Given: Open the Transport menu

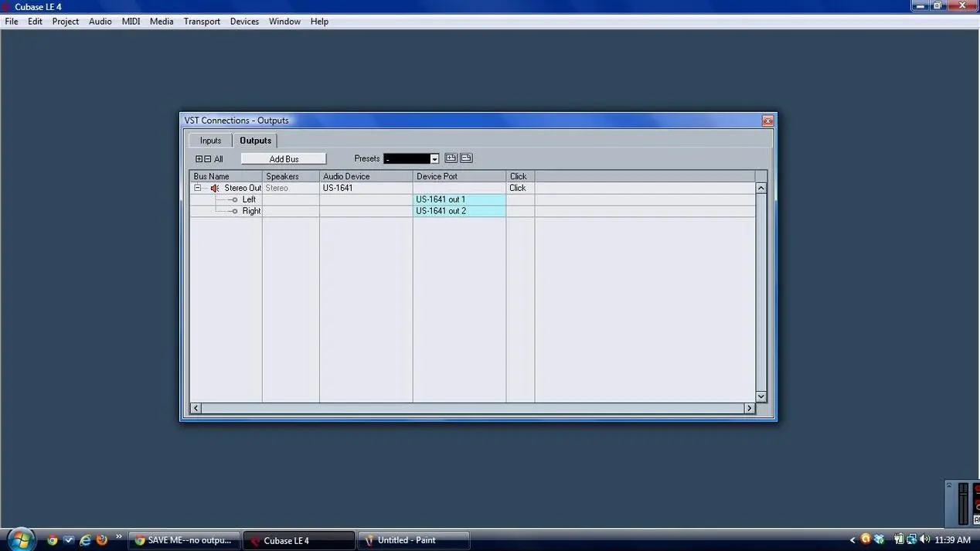Looking at the screenshot, I should point(202,22).
